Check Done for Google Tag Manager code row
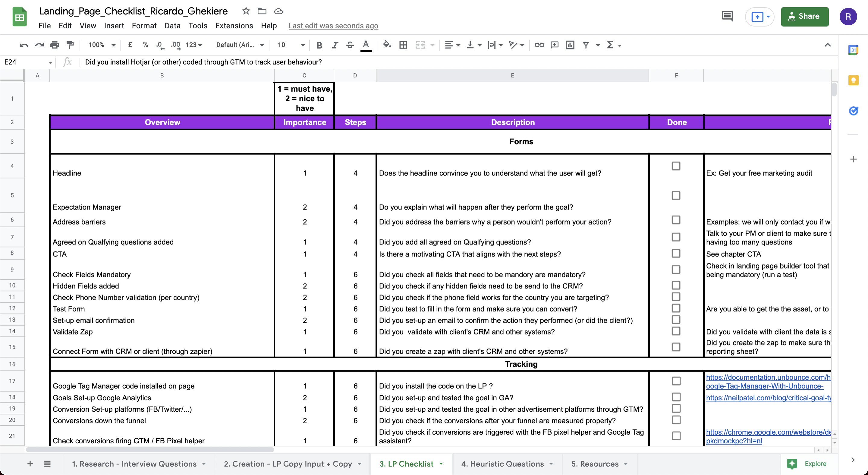 point(676,381)
